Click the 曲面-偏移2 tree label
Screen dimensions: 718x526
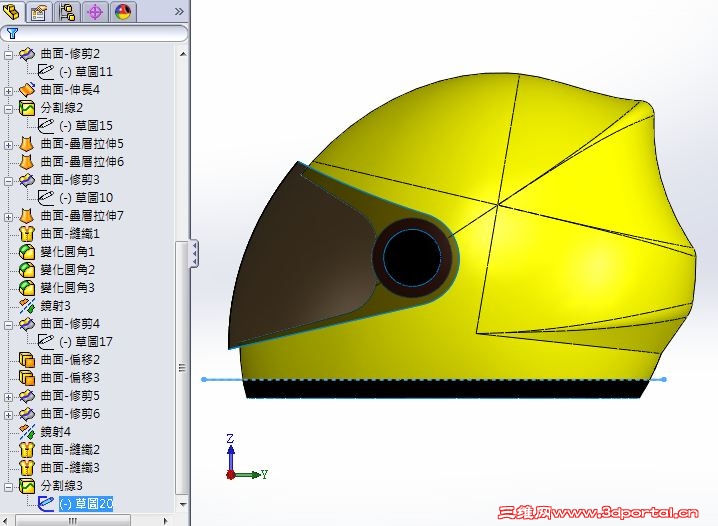coord(70,360)
